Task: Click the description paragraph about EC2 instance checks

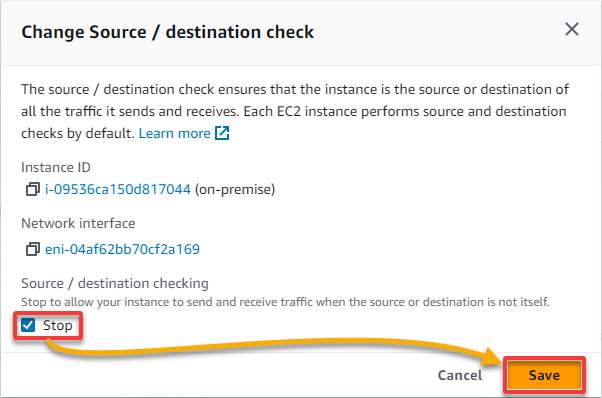Action: 295,111
